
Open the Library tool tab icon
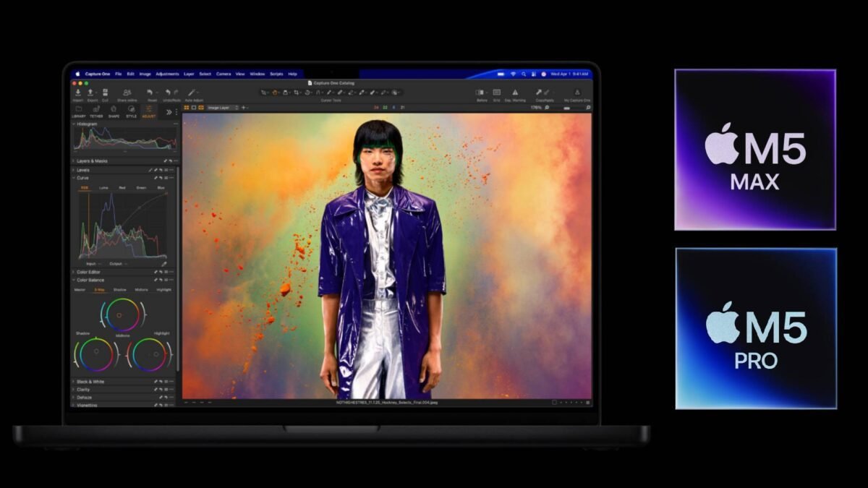tap(78, 109)
